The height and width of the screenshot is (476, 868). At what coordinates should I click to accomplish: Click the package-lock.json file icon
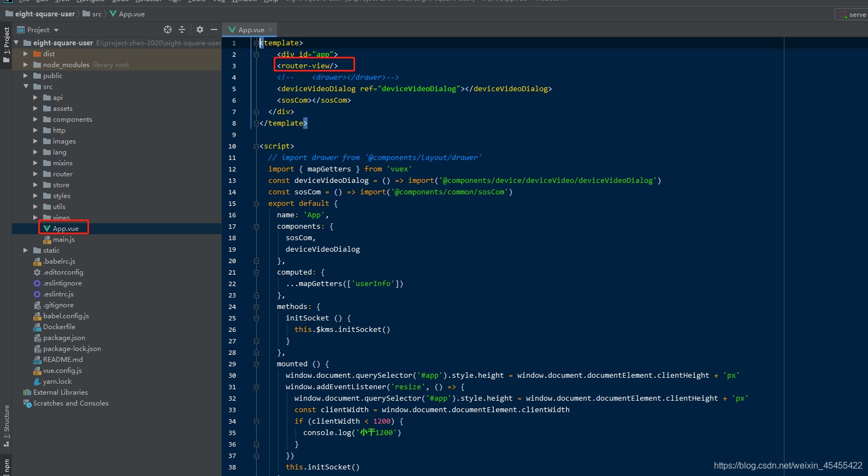(37, 349)
